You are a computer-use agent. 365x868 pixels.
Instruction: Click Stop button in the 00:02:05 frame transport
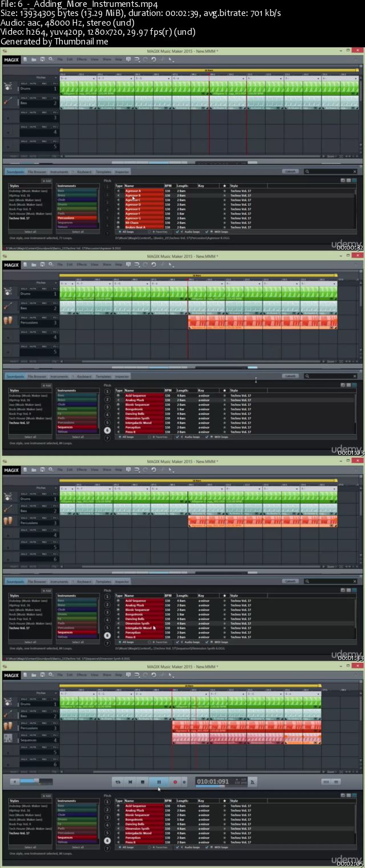[x=143, y=782]
